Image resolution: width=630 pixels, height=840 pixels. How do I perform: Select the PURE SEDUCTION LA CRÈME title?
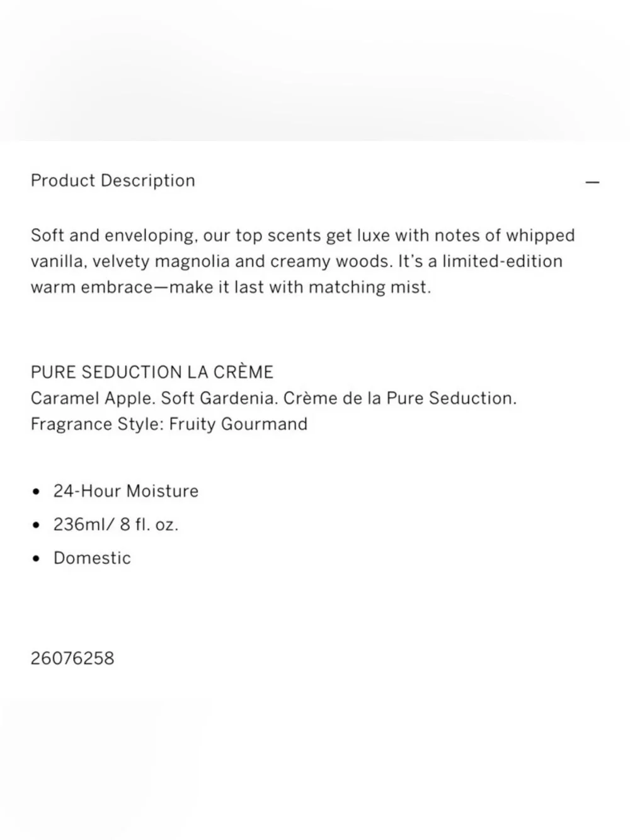coord(152,372)
